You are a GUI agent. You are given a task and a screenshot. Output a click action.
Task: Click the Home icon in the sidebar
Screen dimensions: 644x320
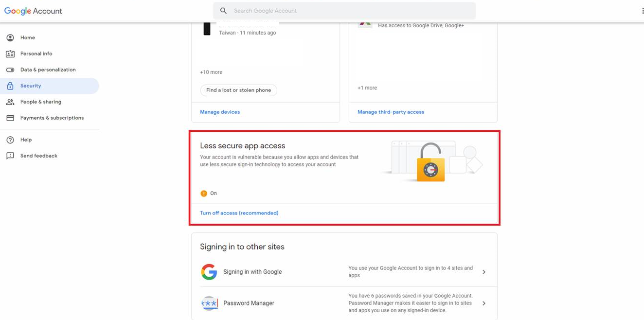(x=10, y=37)
